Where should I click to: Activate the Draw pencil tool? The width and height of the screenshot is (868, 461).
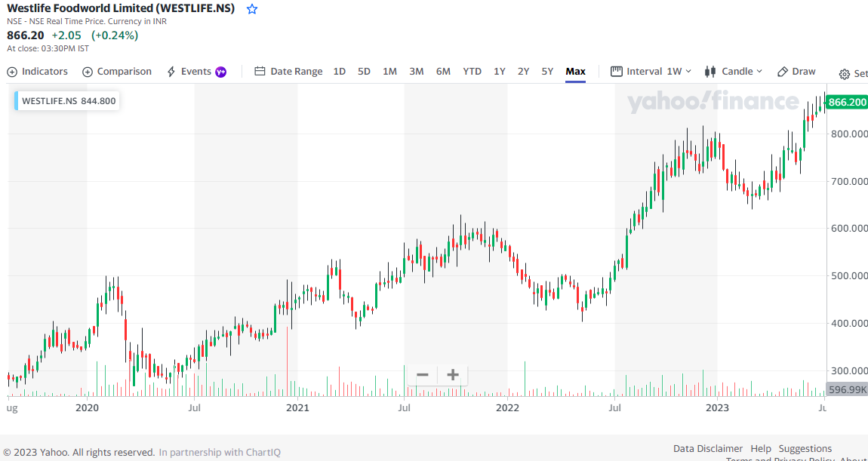pyautogui.click(x=796, y=72)
